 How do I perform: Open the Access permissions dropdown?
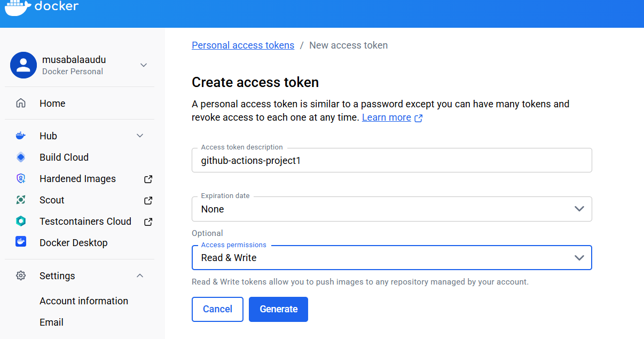click(392, 257)
